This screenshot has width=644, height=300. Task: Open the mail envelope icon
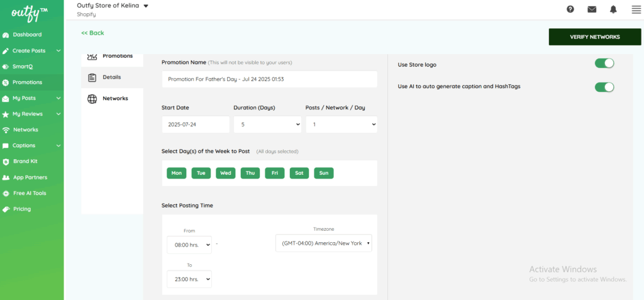pos(592,9)
